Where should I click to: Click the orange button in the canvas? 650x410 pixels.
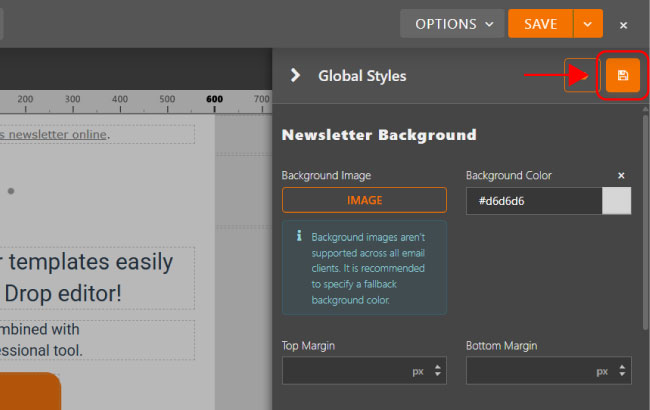[x=30, y=392]
